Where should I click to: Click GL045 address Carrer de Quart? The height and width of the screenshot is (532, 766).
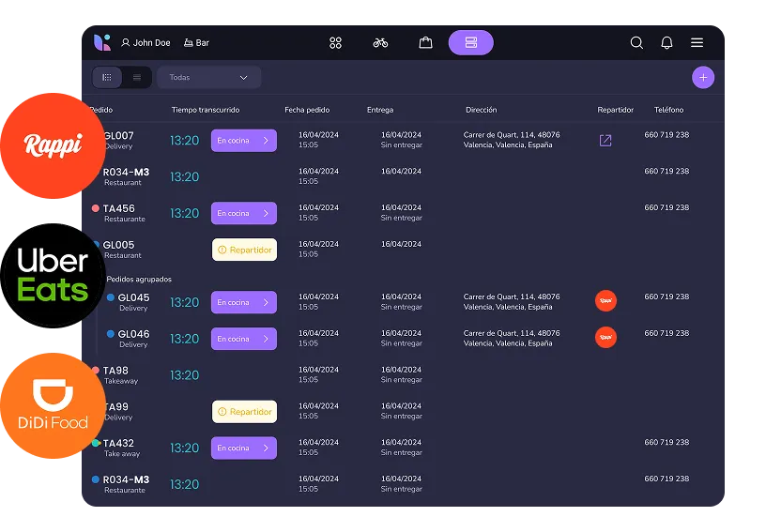pyautogui.click(x=512, y=301)
